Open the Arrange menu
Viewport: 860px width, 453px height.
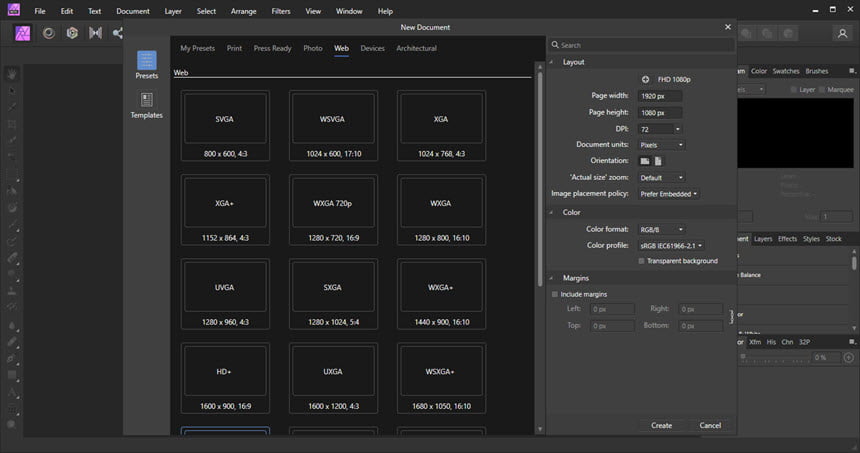[244, 11]
